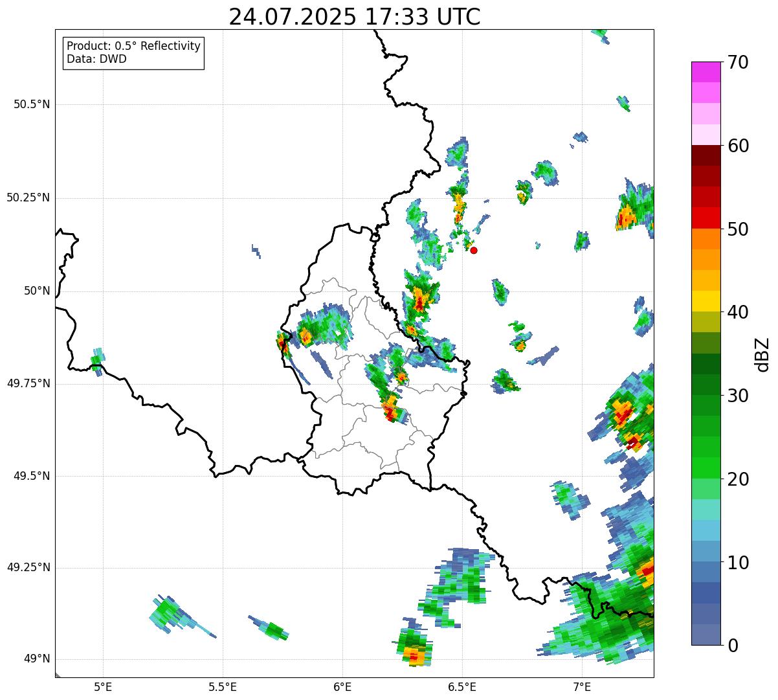Click the colorbar tick label '10'
Viewport: 778px width, 700px height.
738,562
